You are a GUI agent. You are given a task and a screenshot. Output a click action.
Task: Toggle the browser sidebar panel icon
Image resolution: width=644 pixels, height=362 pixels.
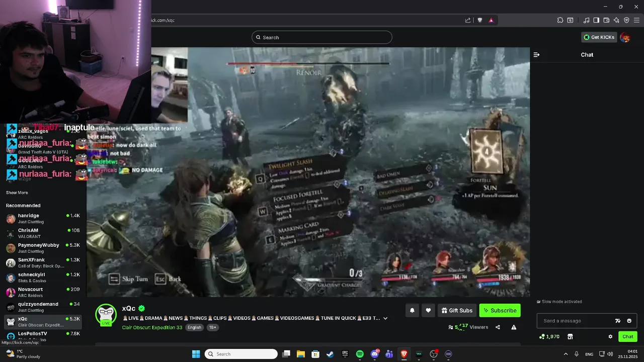[x=596, y=20]
